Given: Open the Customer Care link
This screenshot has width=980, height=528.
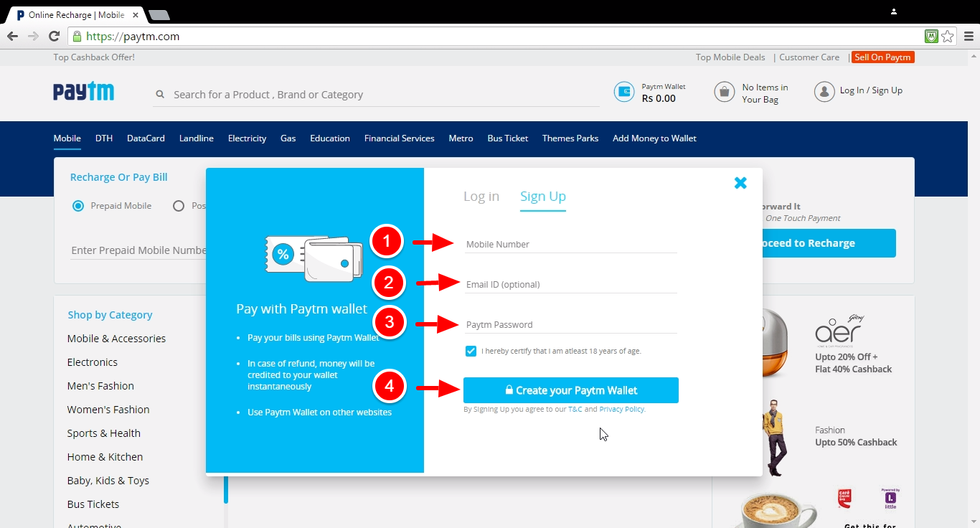Looking at the screenshot, I should 809,57.
